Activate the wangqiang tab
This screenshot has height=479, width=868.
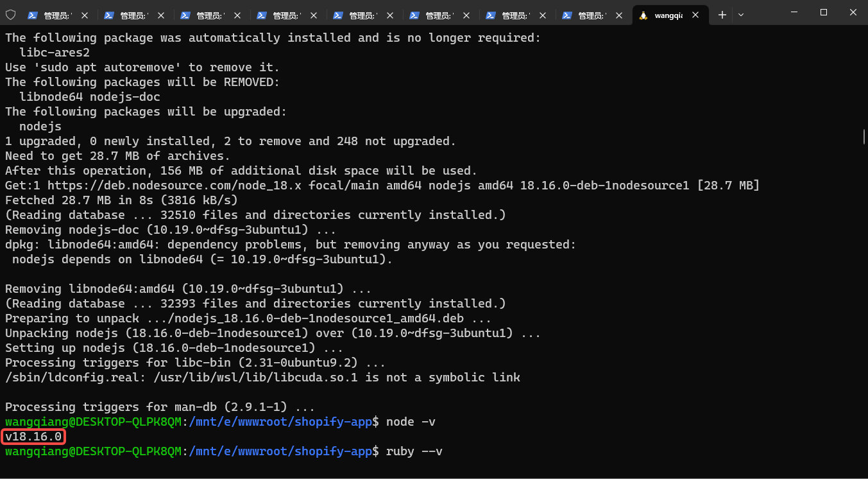point(668,15)
